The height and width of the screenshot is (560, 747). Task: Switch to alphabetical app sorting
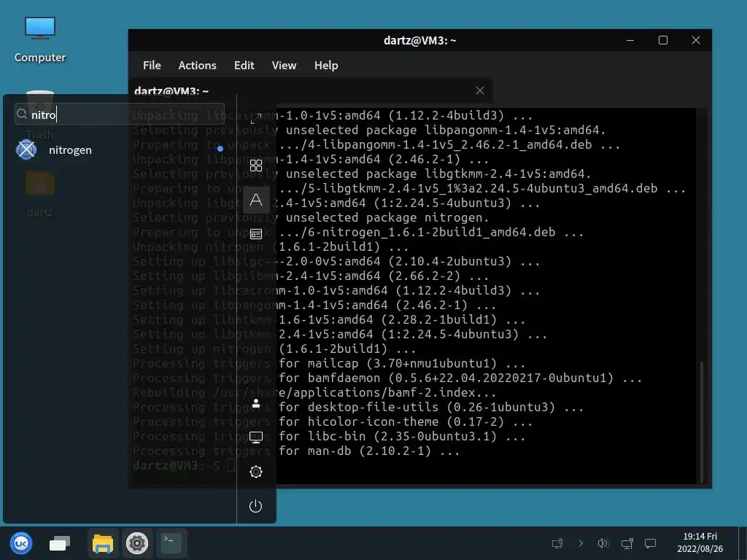pos(256,200)
